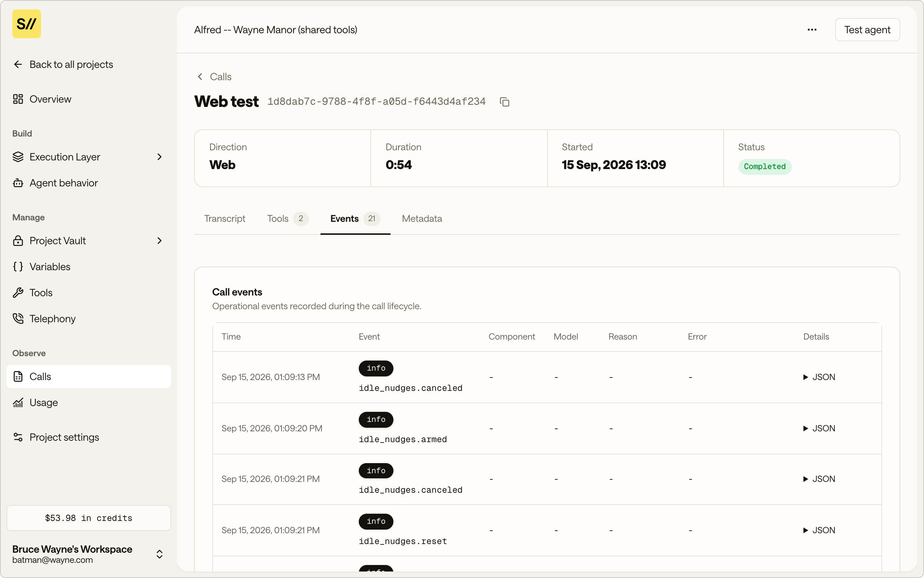Click Bruce Wayne's Workspace name
Screen dimensions: 924x578
click(x=72, y=549)
